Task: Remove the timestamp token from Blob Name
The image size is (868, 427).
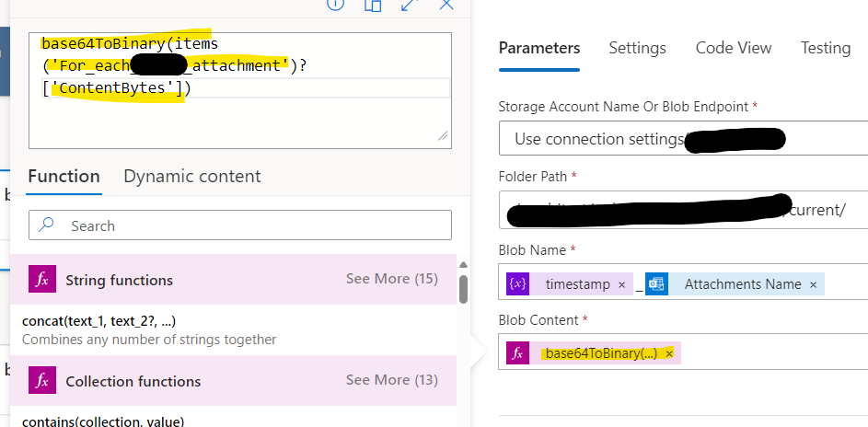Action: [x=622, y=285]
